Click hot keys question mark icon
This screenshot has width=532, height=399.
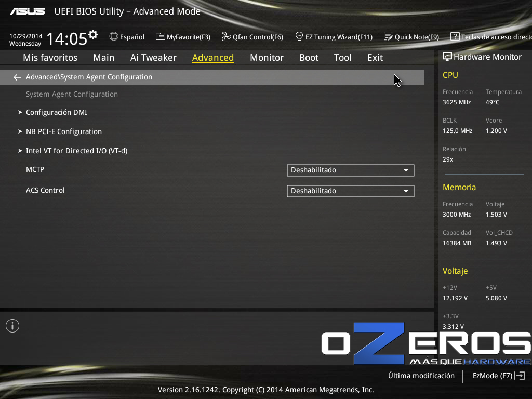[x=455, y=36]
